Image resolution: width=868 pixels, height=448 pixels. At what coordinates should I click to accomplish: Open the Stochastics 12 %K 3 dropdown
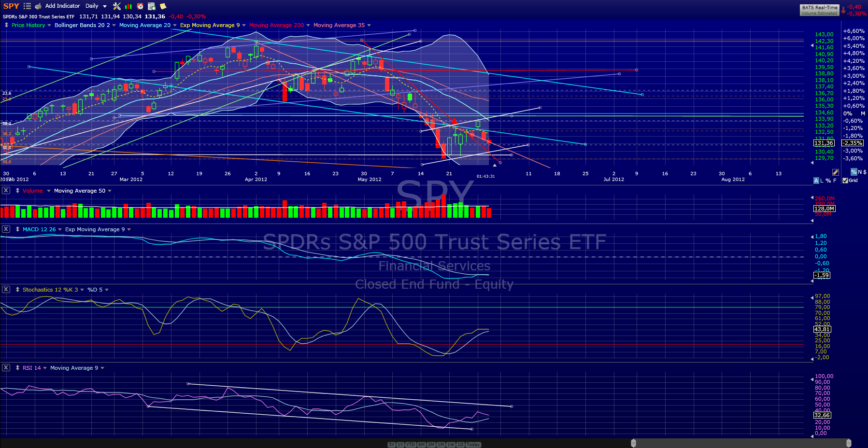click(x=82, y=290)
